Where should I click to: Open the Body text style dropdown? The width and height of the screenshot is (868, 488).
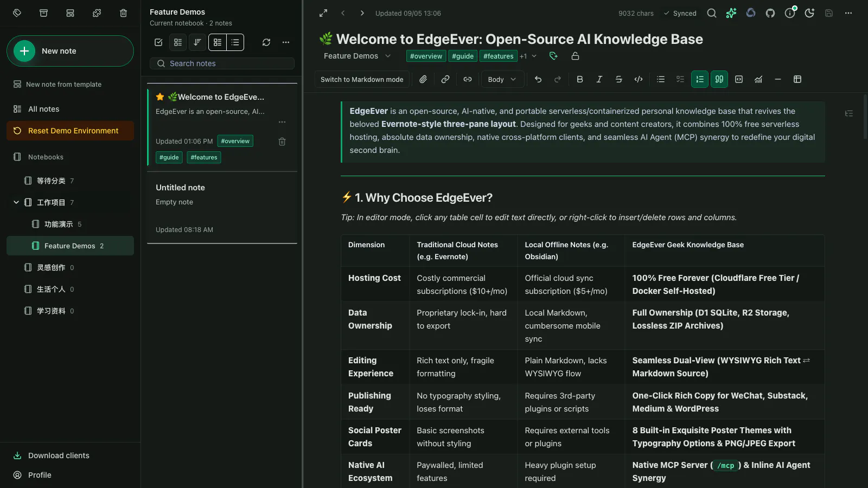point(502,79)
